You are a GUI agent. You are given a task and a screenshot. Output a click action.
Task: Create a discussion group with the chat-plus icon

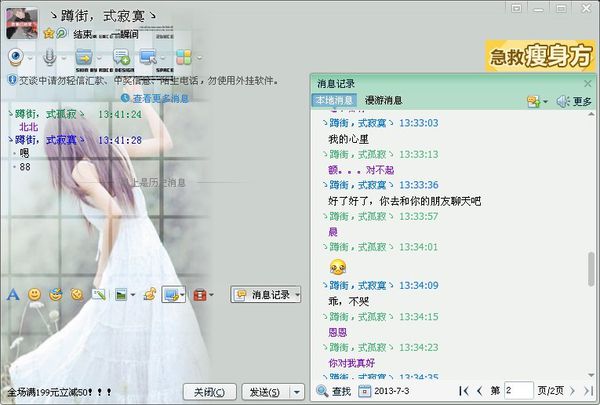(x=121, y=57)
